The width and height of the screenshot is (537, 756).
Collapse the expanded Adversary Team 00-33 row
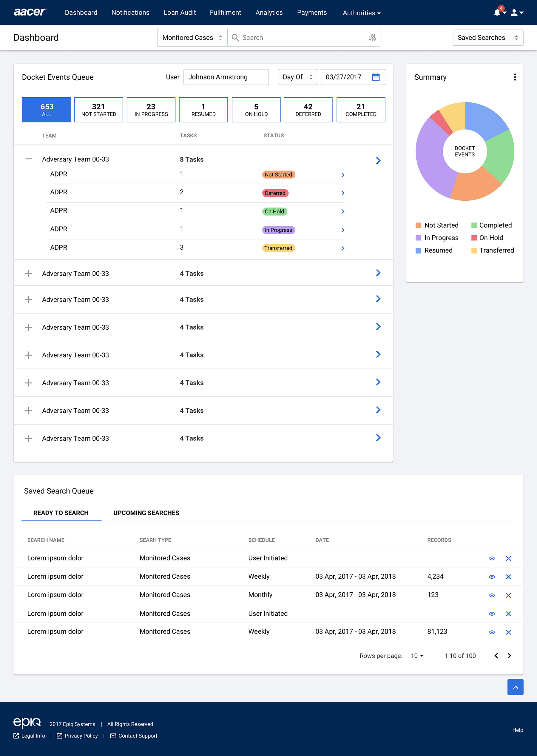point(29,159)
